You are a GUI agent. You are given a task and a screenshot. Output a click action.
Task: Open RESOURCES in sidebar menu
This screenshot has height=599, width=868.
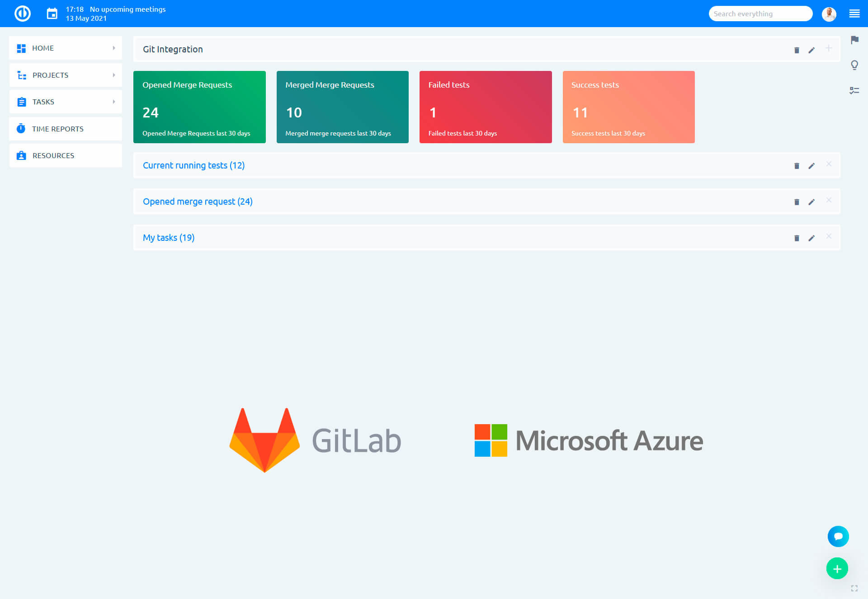53,155
